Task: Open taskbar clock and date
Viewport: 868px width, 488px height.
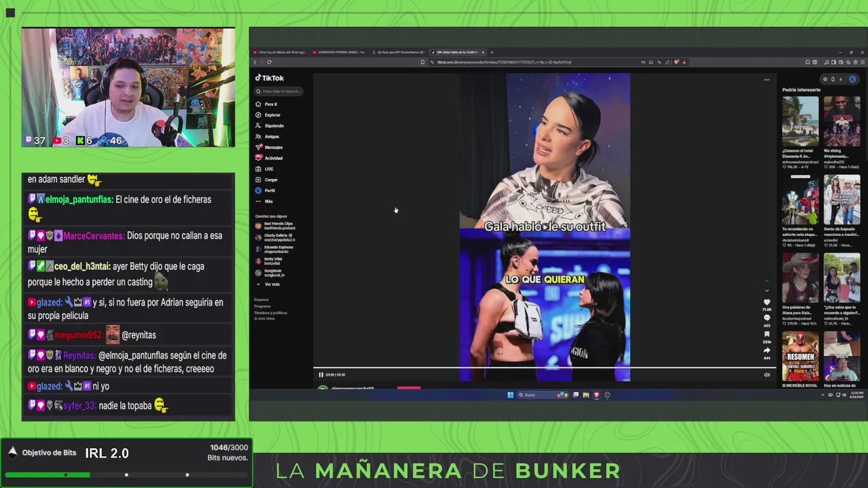Action: pos(856,395)
